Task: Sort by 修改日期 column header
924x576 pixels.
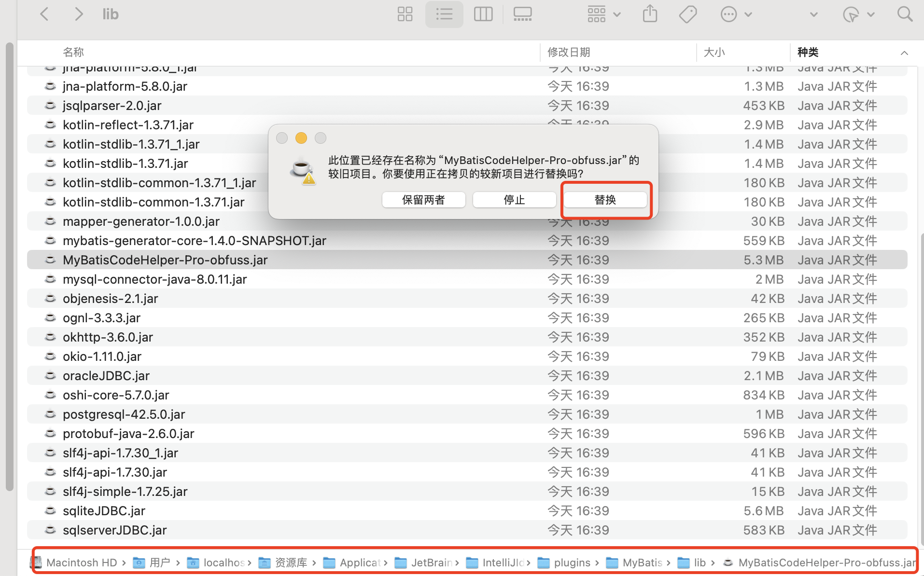Action: coord(569,52)
